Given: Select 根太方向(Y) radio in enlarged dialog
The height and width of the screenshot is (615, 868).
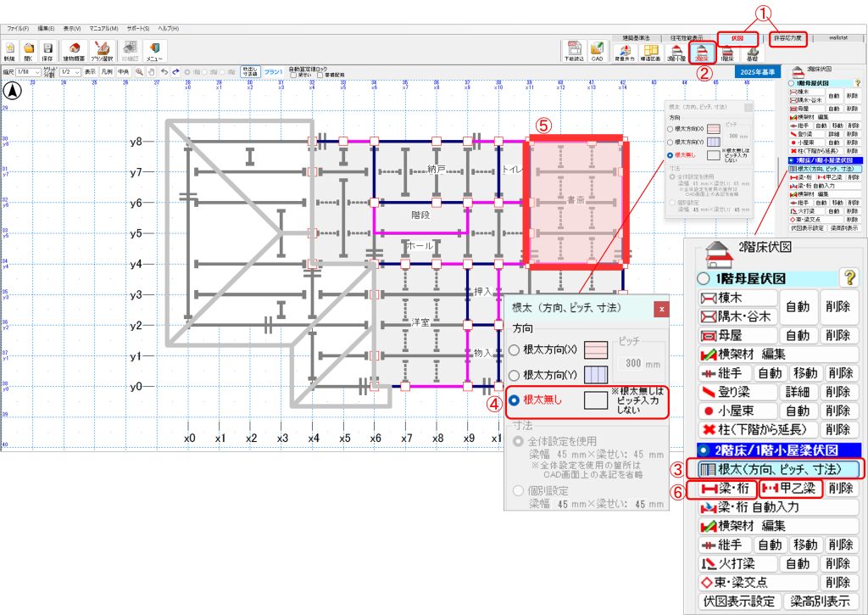Looking at the screenshot, I should [515, 375].
